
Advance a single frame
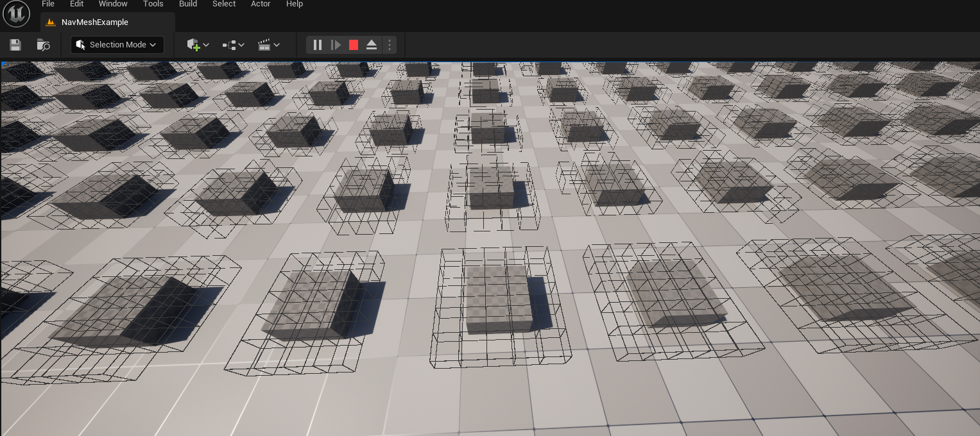tap(335, 45)
